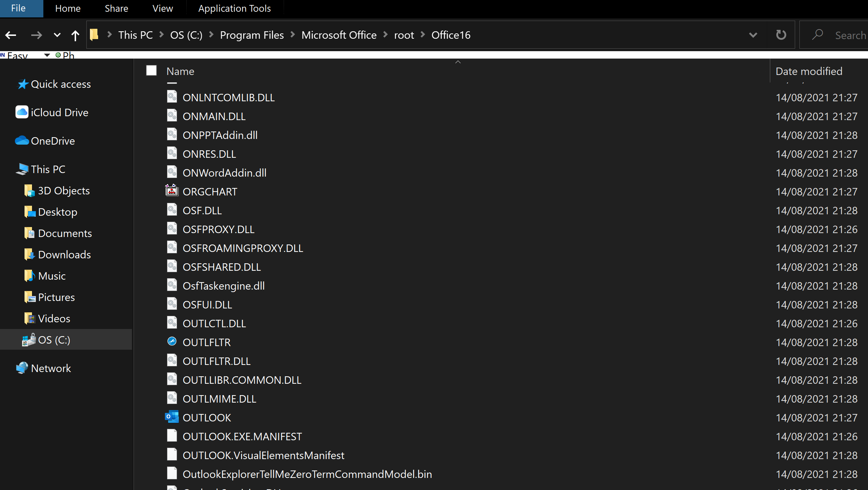Click Office16 in the breadcrumb
The image size is (868, 490).
pos(451,35)
